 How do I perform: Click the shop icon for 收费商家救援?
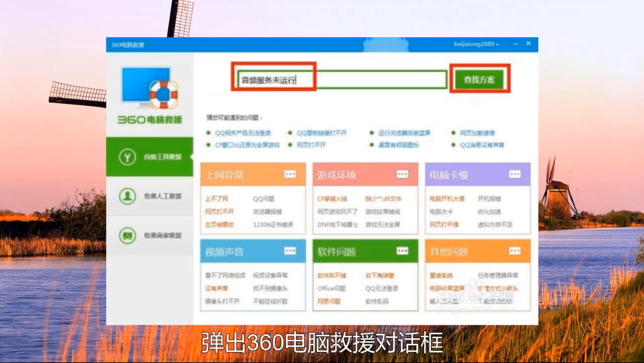127,235
